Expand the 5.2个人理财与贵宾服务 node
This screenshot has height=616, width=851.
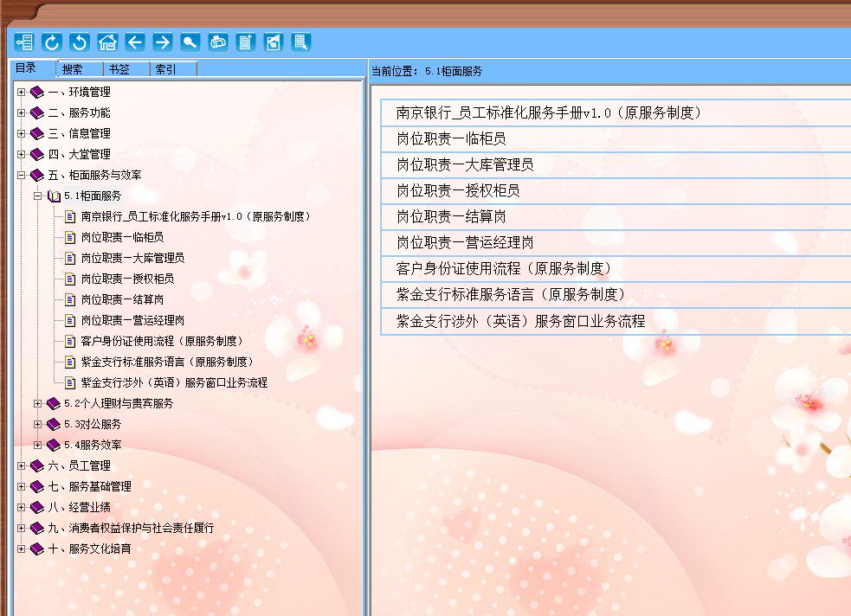[x=37, y=403]
